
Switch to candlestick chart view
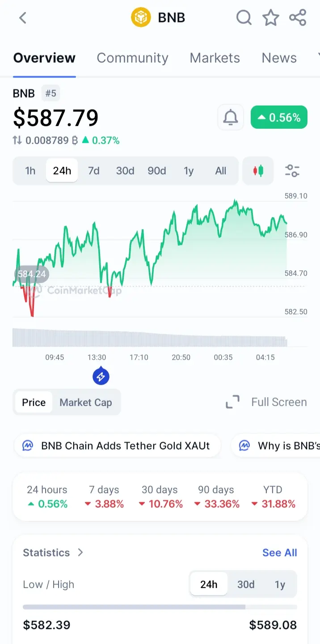[x=258, y=171]
